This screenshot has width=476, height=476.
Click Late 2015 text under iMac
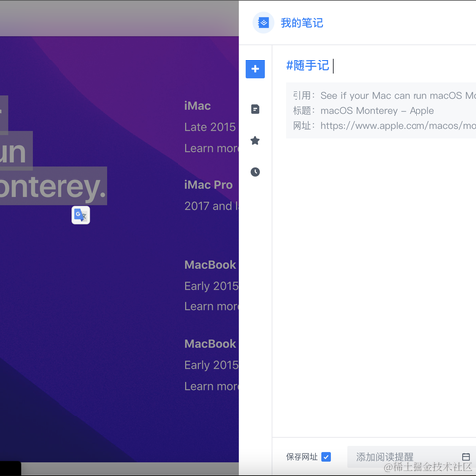pos(210,127)
